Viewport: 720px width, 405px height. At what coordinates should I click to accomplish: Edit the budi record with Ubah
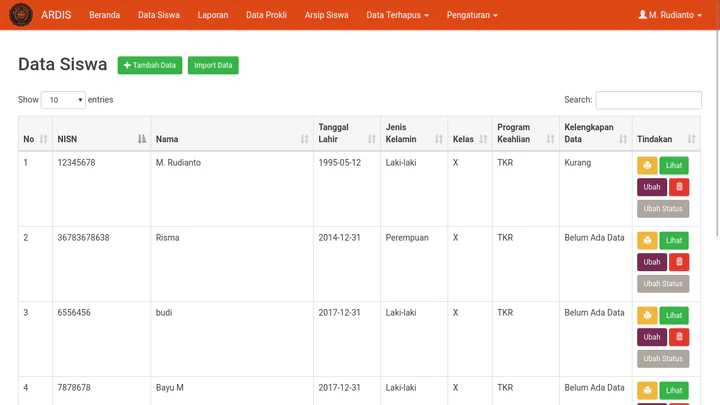point(652,337)
